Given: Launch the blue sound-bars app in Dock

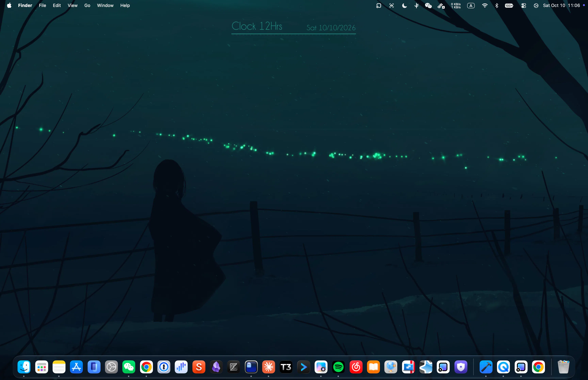Looking at the screenshot, I should (181, 367).
